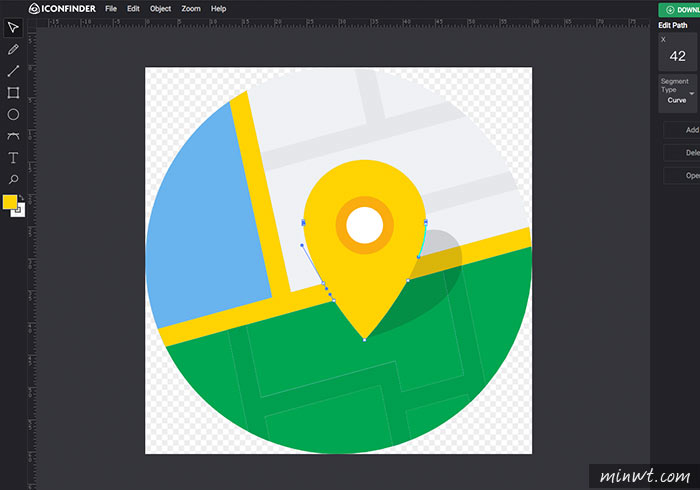Open the Edit menu
This screenshot has height=490, width=700.
(x=133, y=8)
